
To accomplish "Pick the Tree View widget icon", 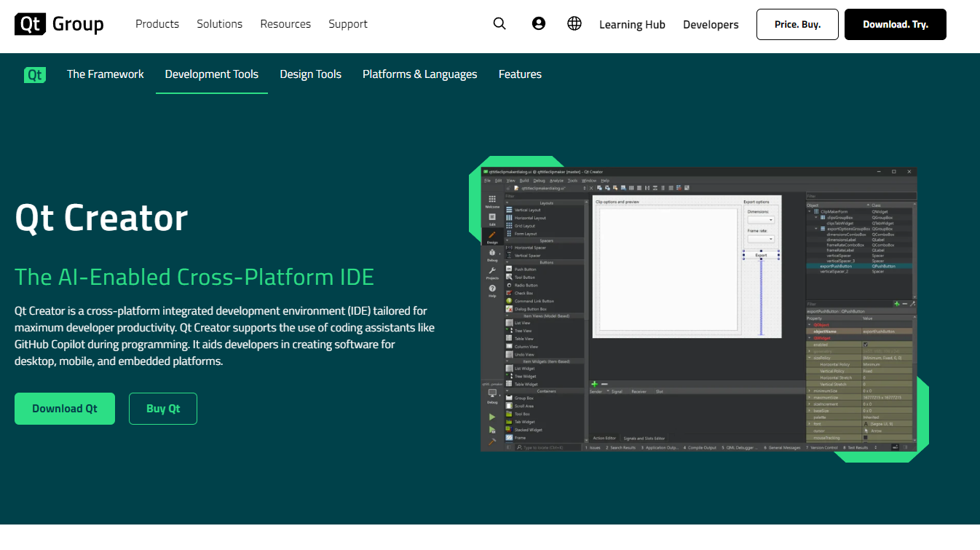I will tap(510, 331).
